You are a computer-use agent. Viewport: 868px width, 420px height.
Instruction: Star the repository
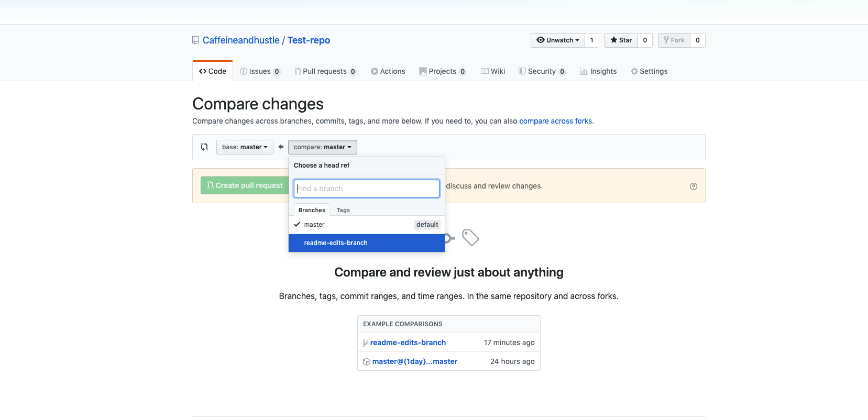(621, 40)
